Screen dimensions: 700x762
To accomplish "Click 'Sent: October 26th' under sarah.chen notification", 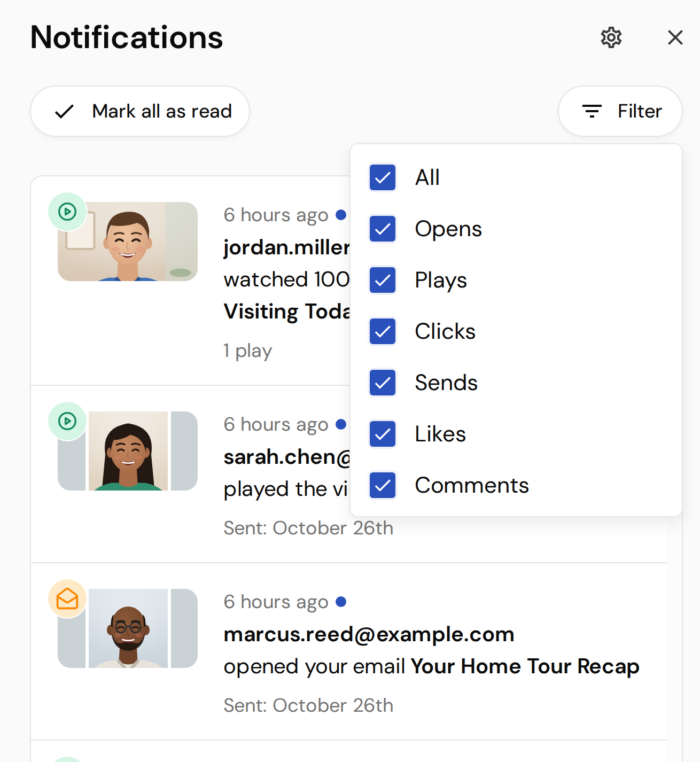I will point(308,528).
